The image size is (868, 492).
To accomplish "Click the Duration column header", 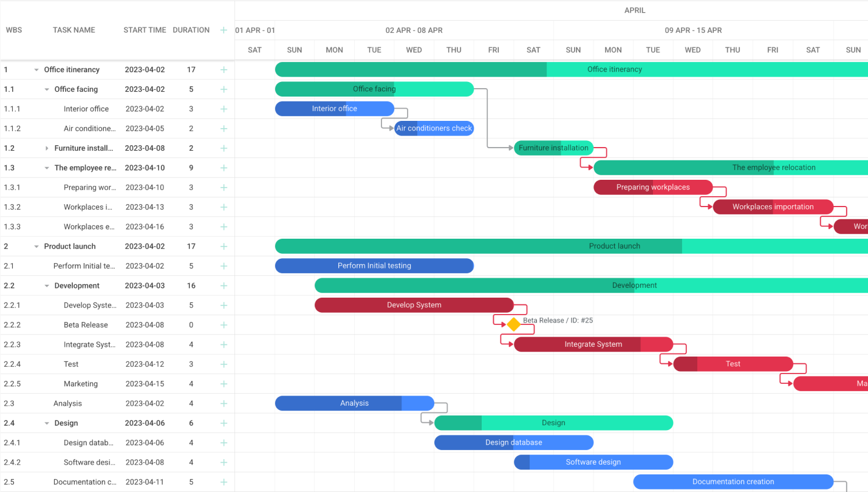I will coord(191,30).
